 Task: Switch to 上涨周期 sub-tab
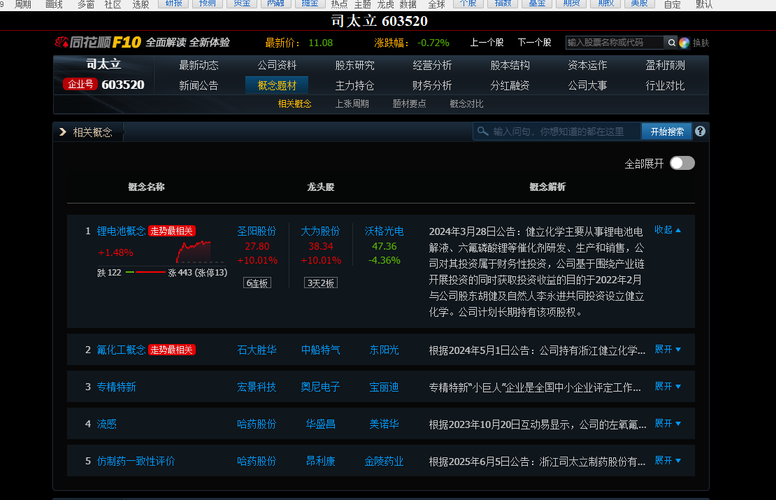352,104
